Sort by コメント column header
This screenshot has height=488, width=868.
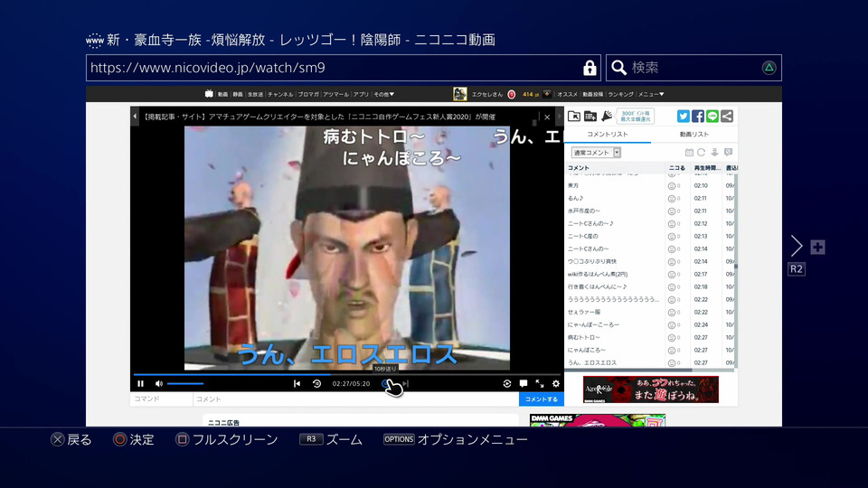(615, 168)
